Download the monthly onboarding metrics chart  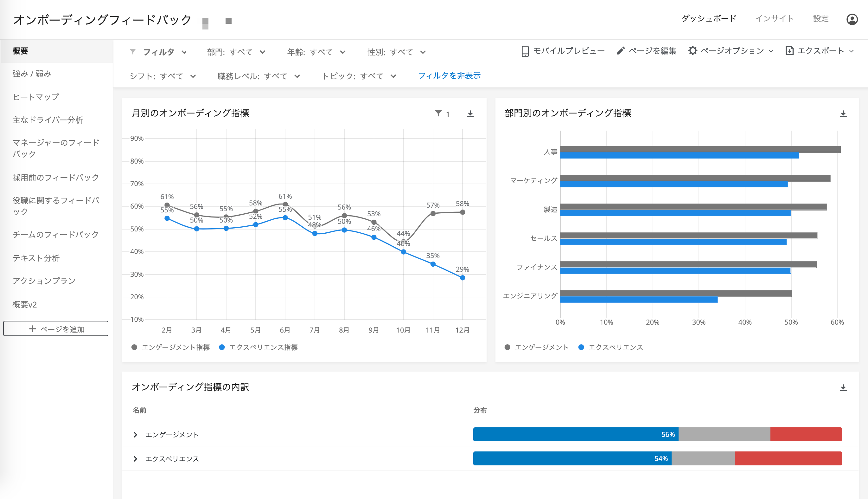470,114
